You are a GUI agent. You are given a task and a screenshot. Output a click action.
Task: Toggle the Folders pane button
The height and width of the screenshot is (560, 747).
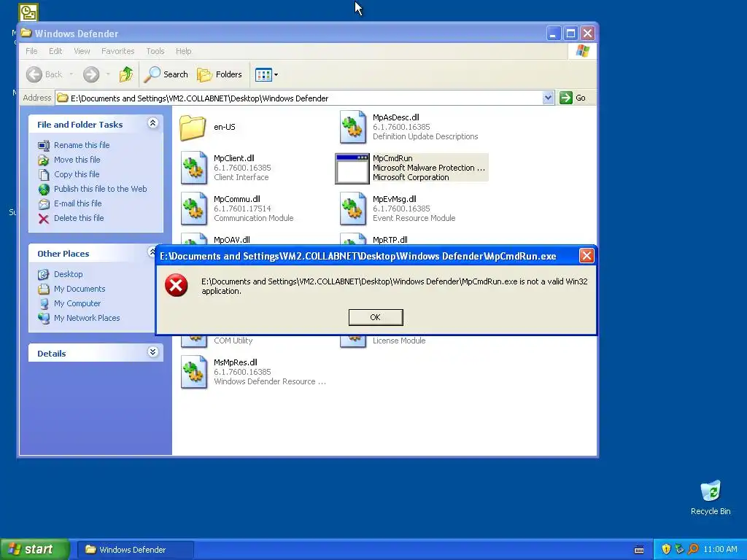click(220, 74)
